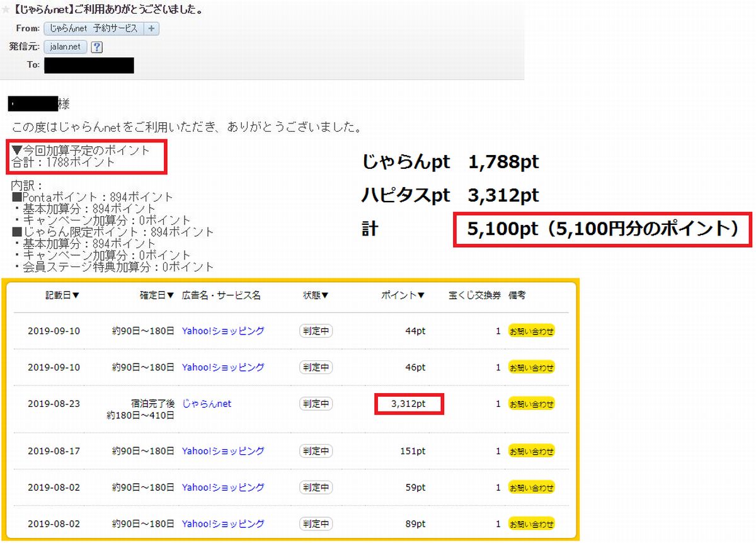Select the 3,312pt points value
The width and height of the screenshot is (756, 543).
(x=408, y=404)
